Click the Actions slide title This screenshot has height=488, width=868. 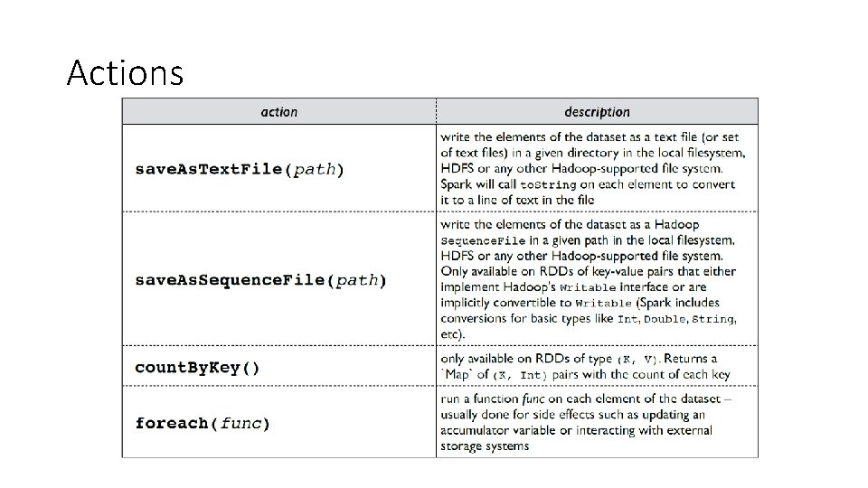(x=125, y=72)
